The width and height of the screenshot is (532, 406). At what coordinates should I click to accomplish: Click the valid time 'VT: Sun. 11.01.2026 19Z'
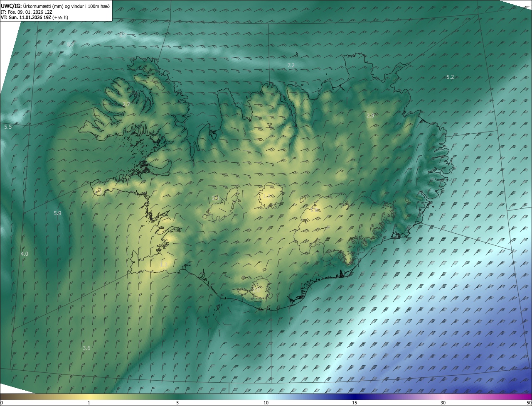[x=26, y=17]
